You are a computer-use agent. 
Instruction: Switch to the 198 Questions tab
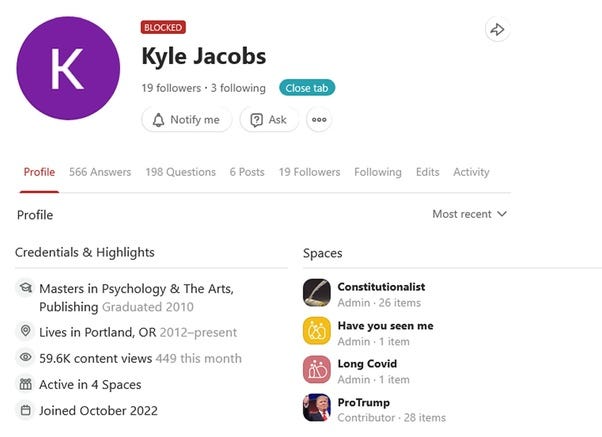tap(180, 172)
